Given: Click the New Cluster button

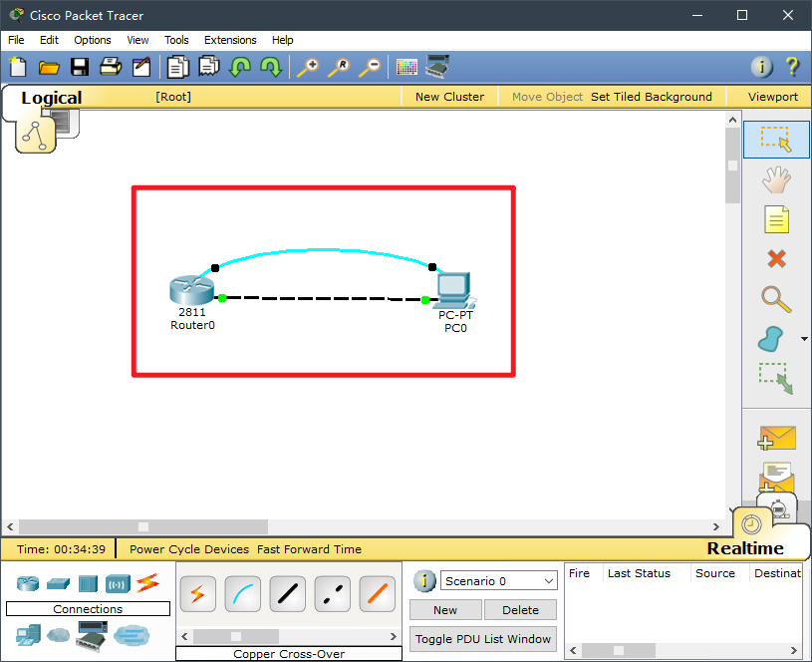Looking at the screenshot, I should click(449, 97).
